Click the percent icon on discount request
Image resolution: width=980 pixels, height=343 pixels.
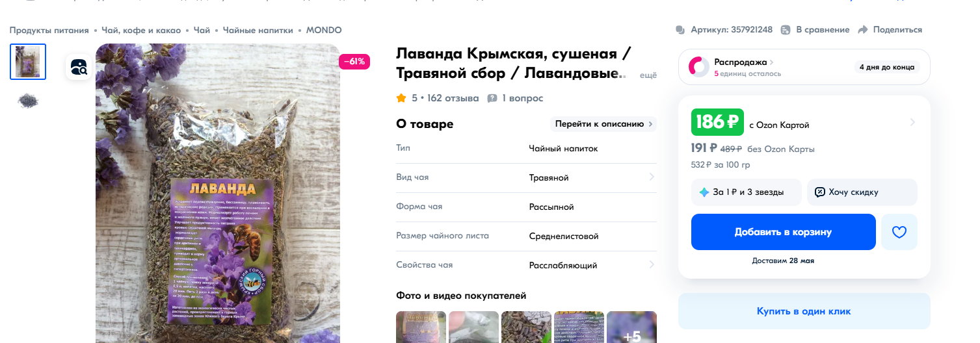click(x=820, y=192)
